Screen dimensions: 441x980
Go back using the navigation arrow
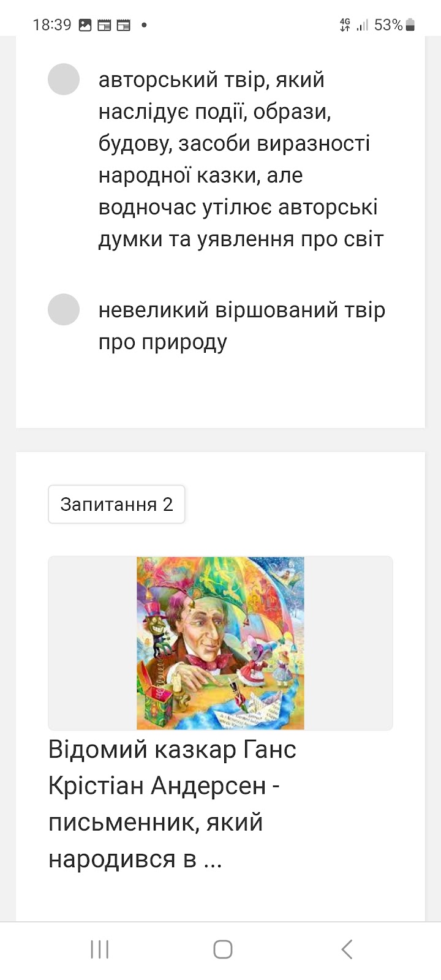click(x=347, y=949)
